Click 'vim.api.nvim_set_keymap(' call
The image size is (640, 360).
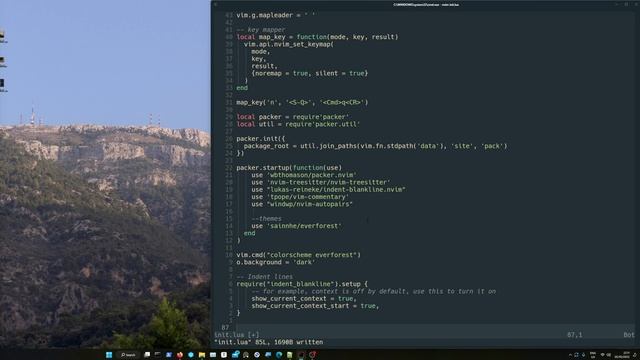289,44
